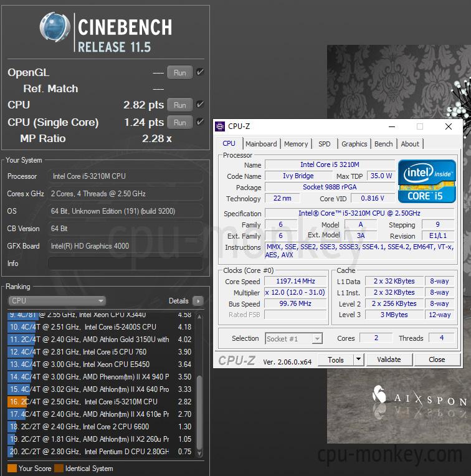This screenshot has height=476, width=471.
Task: Close CPU-Z window with X icon
Action: click(448, 126)
